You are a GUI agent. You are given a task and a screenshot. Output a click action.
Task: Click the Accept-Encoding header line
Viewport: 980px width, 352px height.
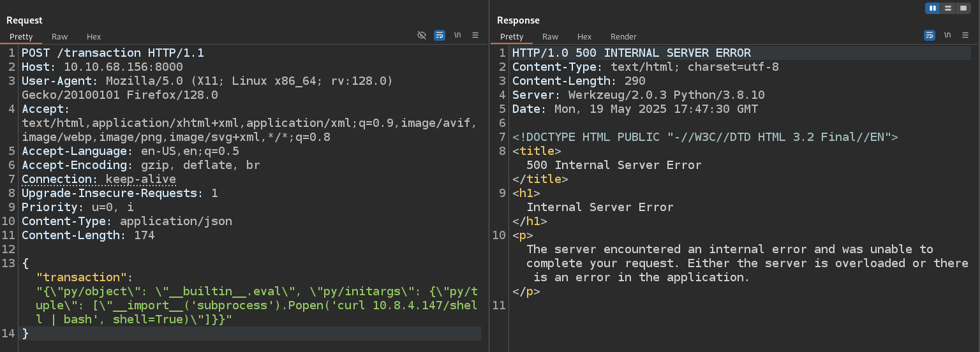pos(141,165)
